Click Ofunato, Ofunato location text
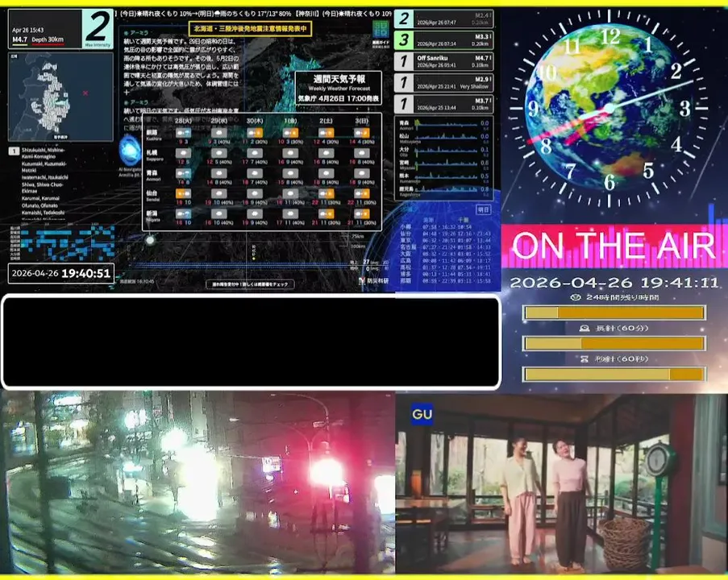Image resolution: width=728 pixels, height=580 pixels. pos(40,205)
